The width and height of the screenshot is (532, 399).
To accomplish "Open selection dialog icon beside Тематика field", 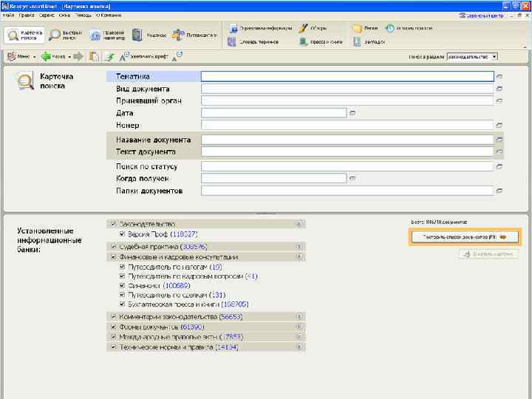I will coord(499,77).
